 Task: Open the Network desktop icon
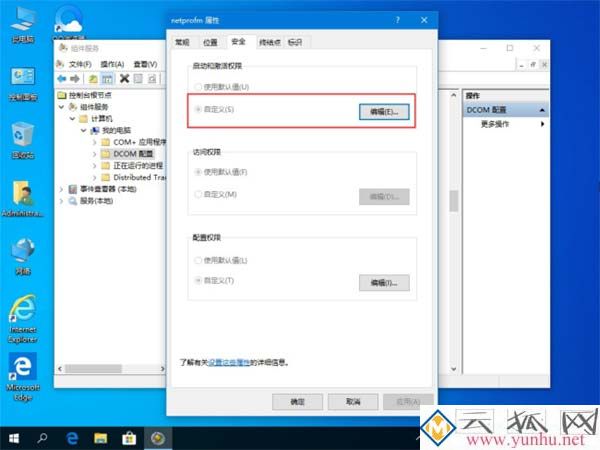coord(23,256)
